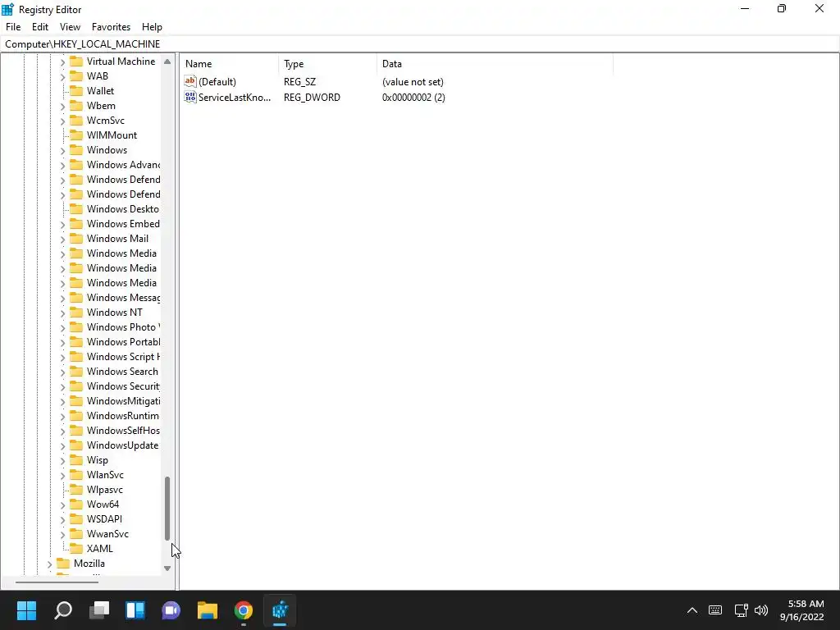Click the tree vertical scrollbar thumb

pos(167,509)
